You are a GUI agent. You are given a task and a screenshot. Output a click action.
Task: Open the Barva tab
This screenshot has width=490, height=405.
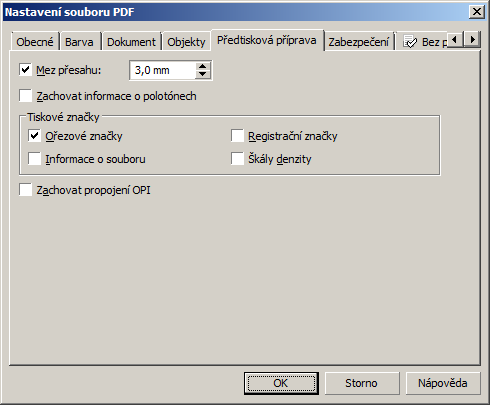click(x=79, y=42)
